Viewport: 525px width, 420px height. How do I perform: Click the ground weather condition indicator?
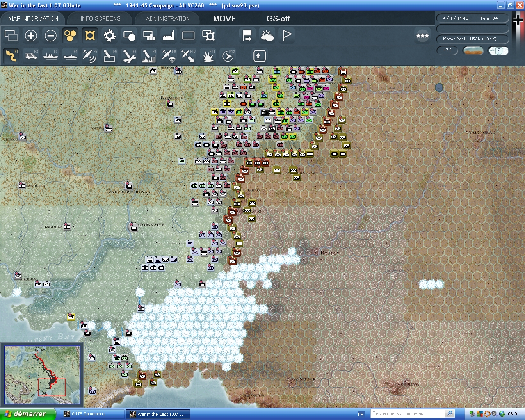473,50
